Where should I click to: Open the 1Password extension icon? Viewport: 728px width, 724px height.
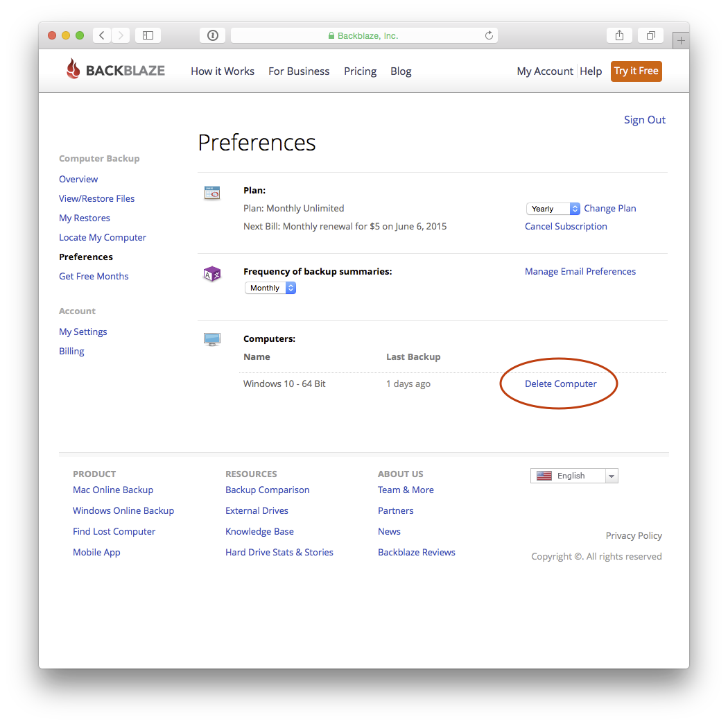[213, 35]
